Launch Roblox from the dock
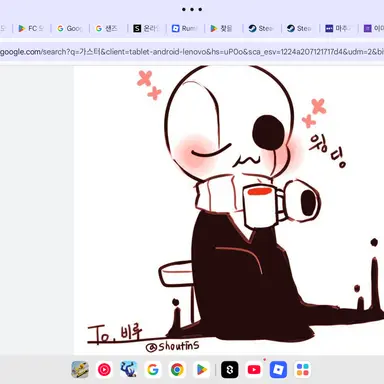 click(x=278, y=369)
